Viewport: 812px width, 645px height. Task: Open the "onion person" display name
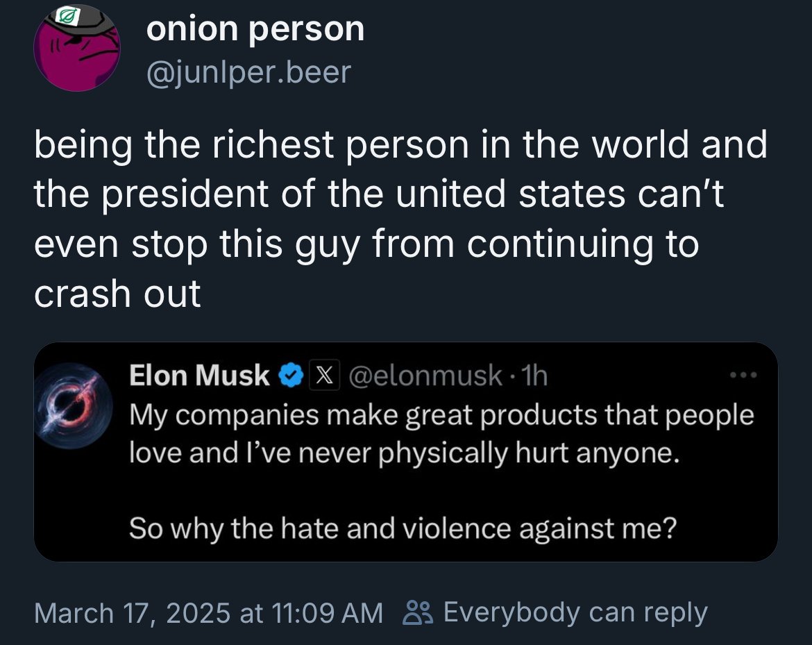pos(255,29)
